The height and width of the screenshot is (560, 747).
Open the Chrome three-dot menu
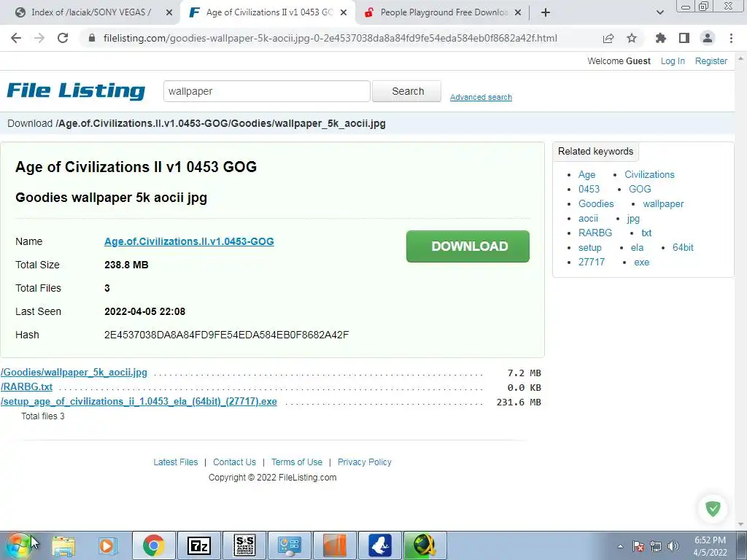click(731, 38)
